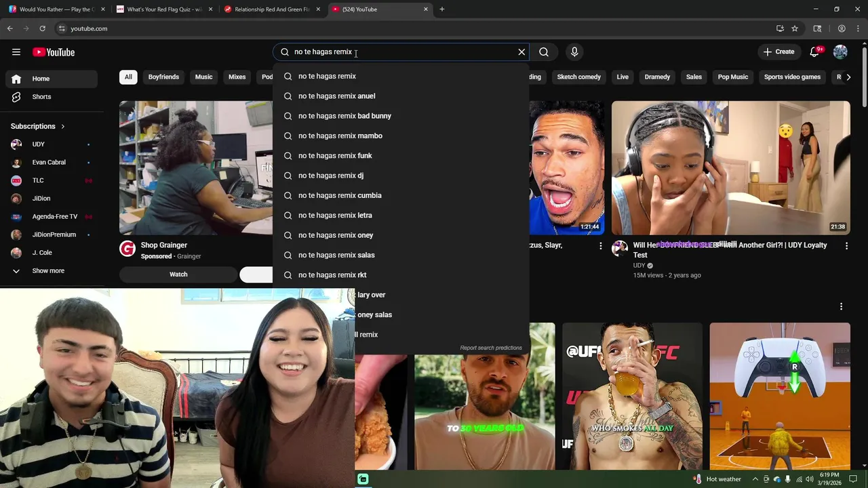Reload the page
The width and height of the screenshot is (868, 488).
(x=42, y=28)
